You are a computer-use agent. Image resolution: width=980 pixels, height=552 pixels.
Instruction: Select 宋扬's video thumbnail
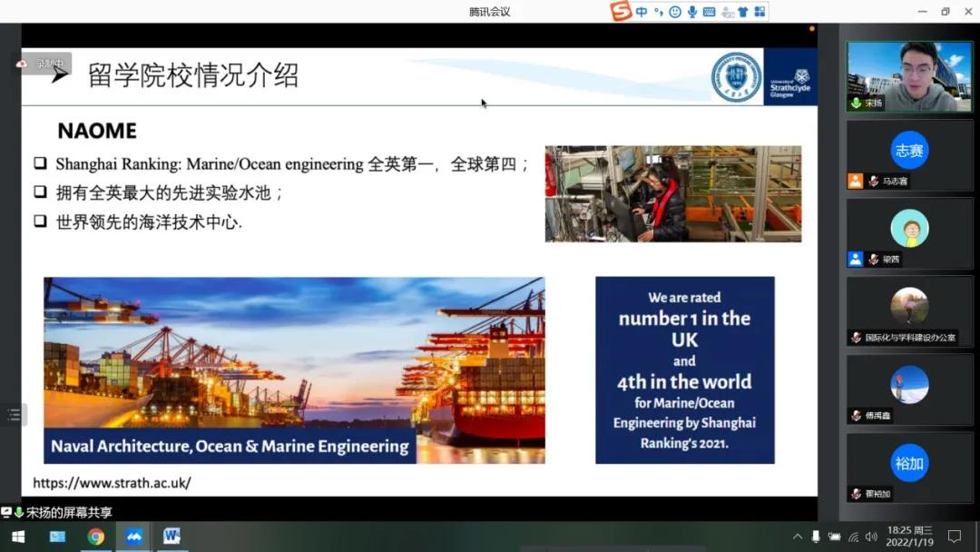click(x=909, y=76)
